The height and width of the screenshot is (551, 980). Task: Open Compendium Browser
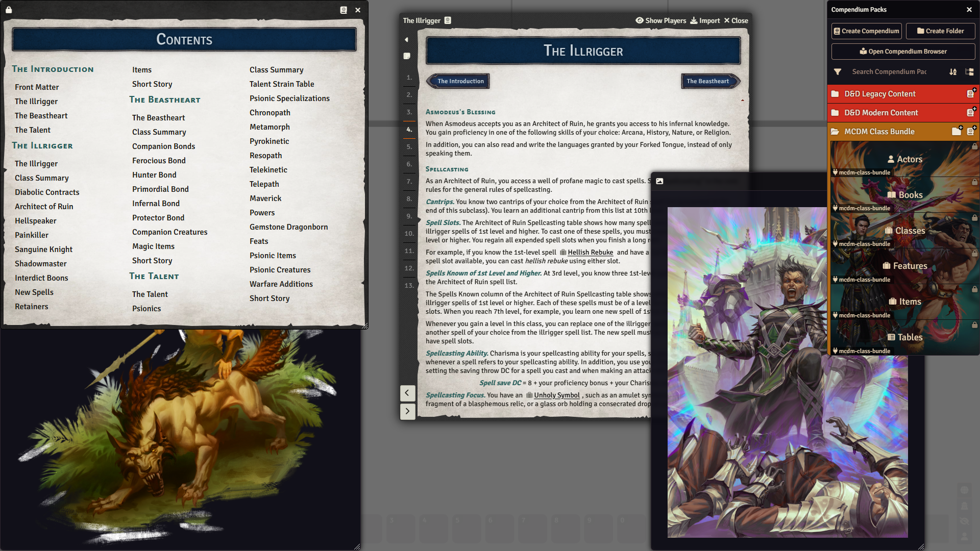click(903, 52)
